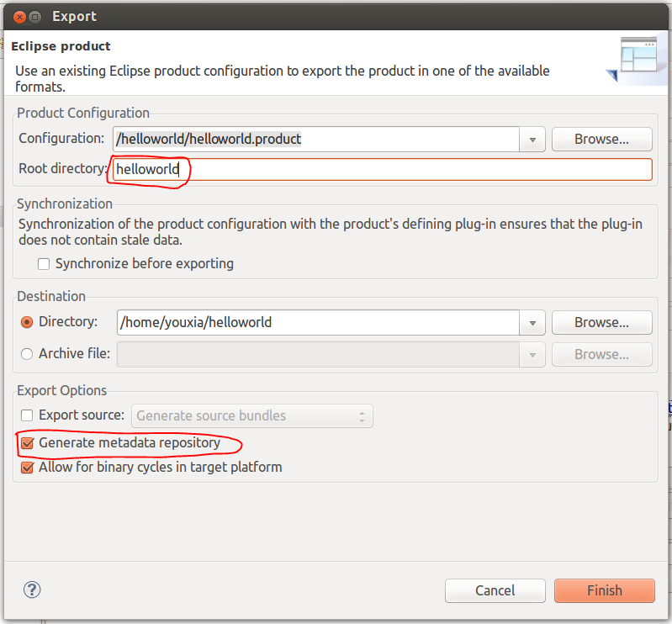Browse for a product configuration file
672x624 pixels.
coord(601,139)
